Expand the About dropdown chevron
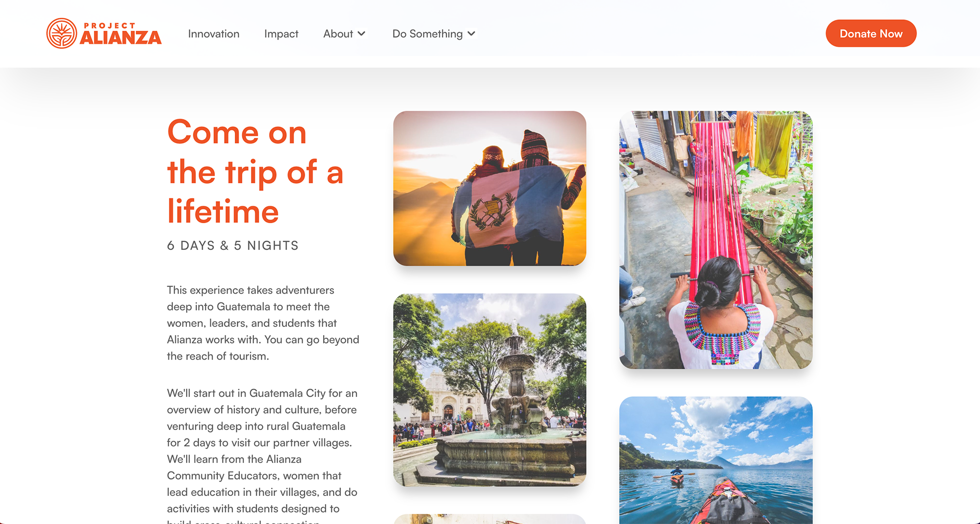 click(x=361, y=34)
